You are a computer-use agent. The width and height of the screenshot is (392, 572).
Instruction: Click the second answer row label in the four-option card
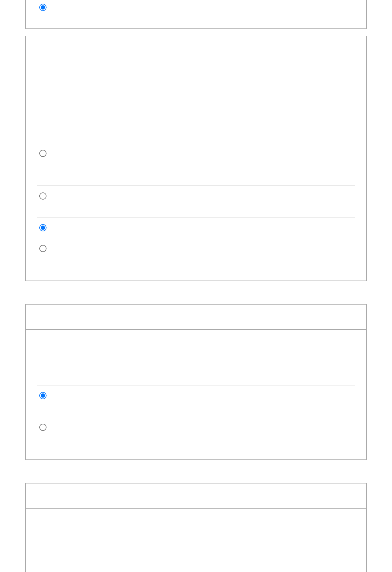(202, 201)
